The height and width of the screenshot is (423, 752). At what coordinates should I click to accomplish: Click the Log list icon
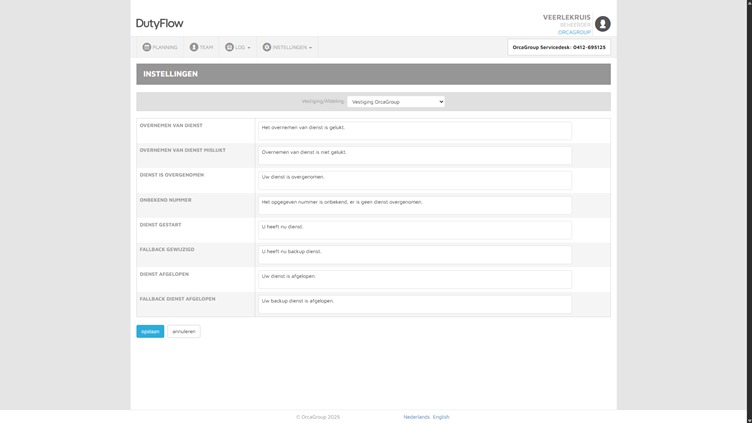pyautogui.click(x=229, y=47)
